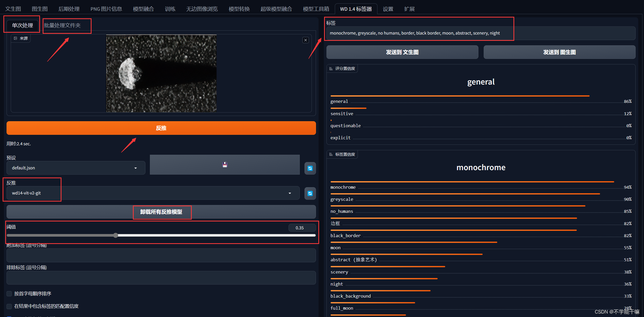Click the uploaded moon source image
The width and height of the screenshot is (644, 317).
161,74
